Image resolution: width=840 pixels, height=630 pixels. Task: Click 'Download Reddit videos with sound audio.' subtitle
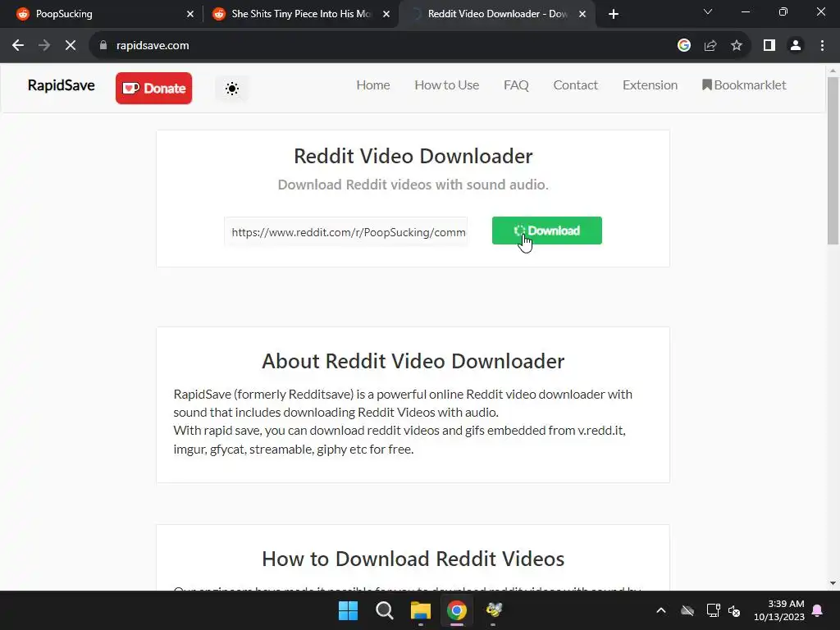[x=413, y=185]
